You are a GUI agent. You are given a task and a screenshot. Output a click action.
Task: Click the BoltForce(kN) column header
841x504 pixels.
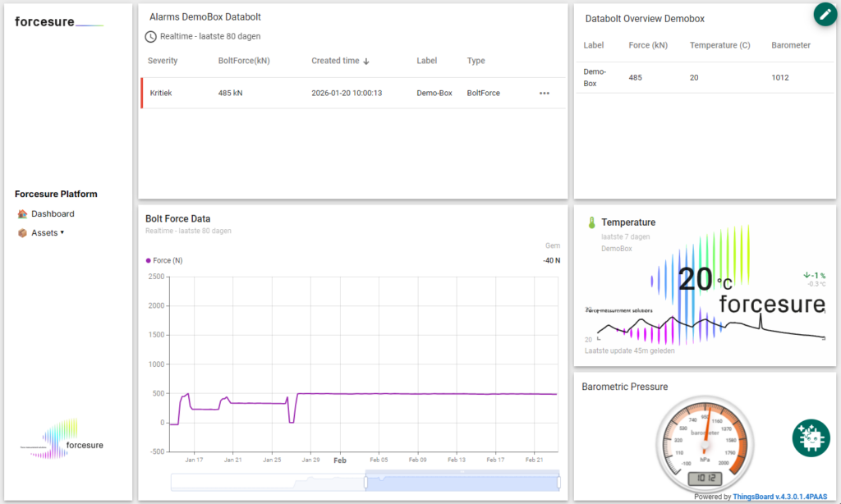244,61
